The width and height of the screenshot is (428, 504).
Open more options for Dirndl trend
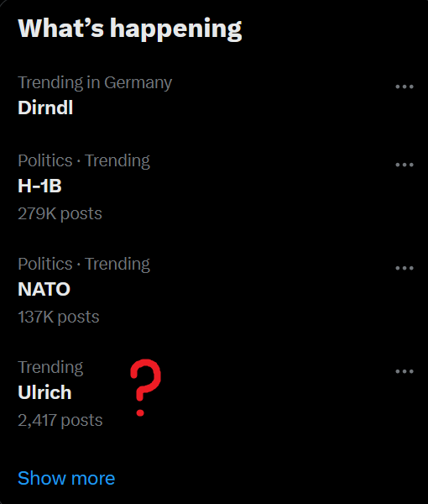pos(405,87)
